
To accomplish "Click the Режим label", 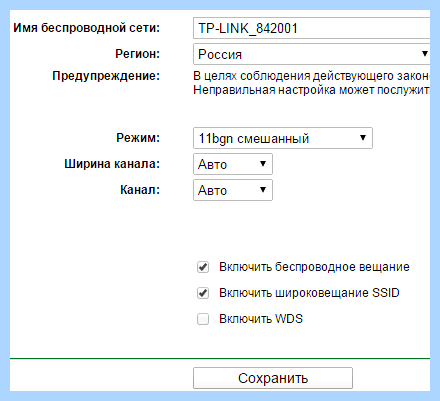I will click(x=138, y=138).
